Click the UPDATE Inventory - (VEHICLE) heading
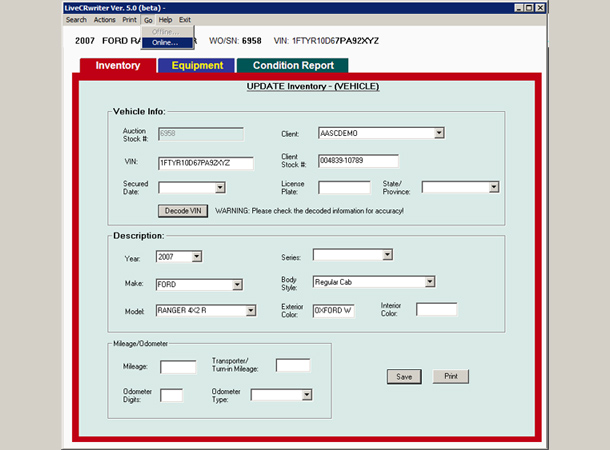 click(x=313, y=86)
